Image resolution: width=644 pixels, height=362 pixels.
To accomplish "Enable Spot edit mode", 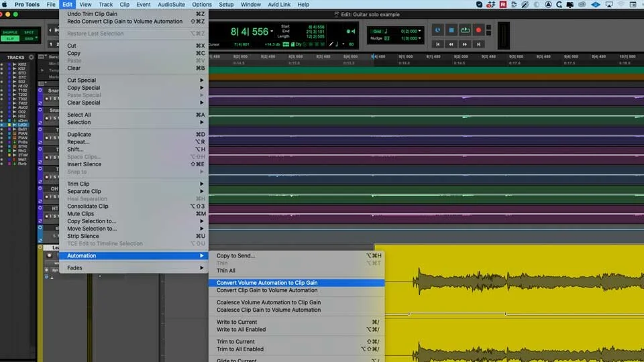I will pyautogui.click(x=29, y=32).
